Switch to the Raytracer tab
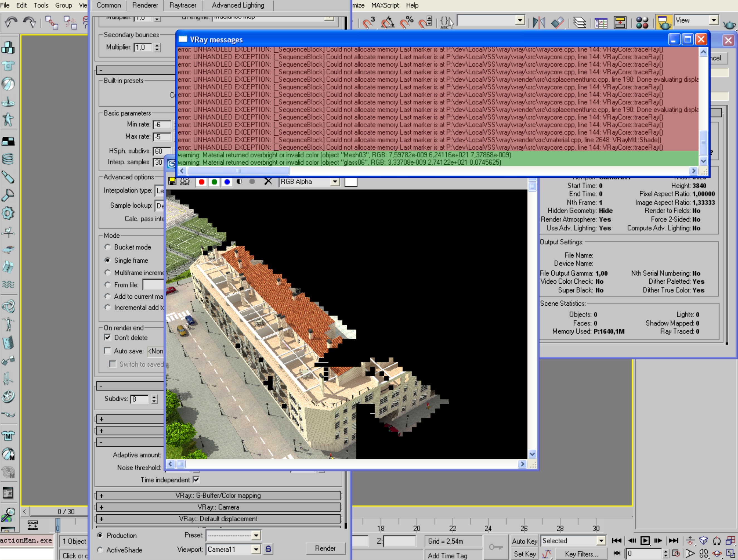 182,5
